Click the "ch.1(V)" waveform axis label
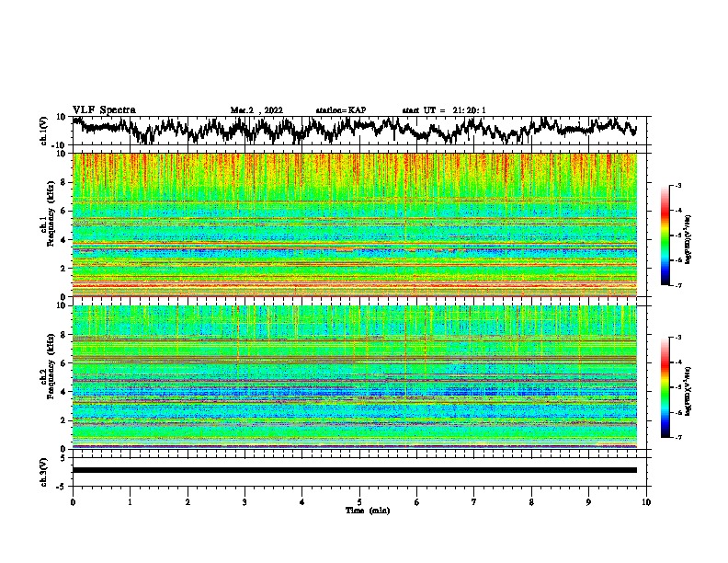Screen dimensions: 728x563 (x=44, y=131)
